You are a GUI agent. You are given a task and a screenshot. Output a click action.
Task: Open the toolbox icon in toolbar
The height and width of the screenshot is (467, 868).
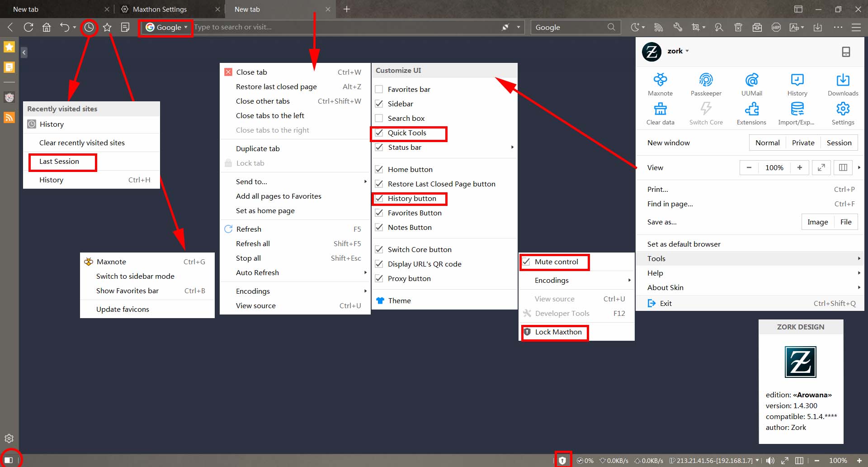(x=757, y=27)
